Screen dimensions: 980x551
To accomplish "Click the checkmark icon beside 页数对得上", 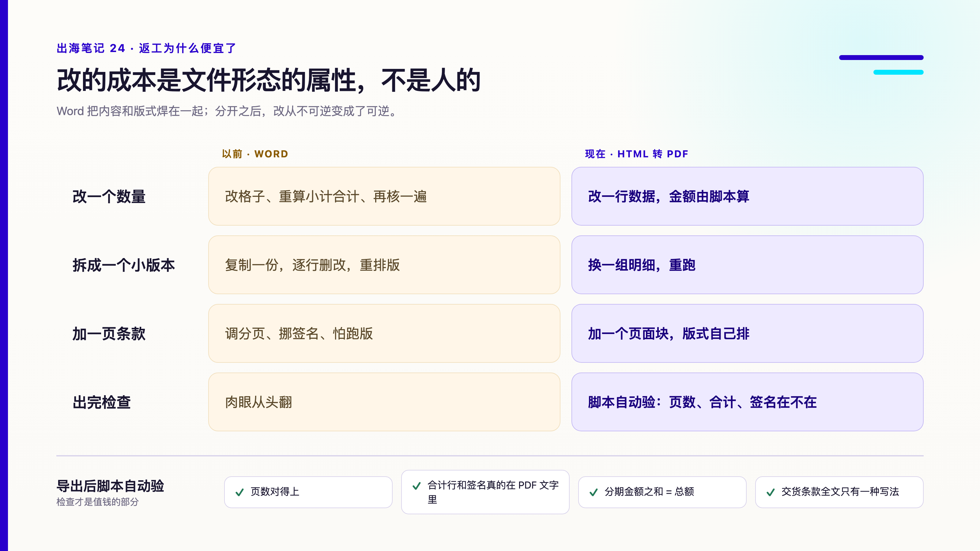I will click(239, 493).
